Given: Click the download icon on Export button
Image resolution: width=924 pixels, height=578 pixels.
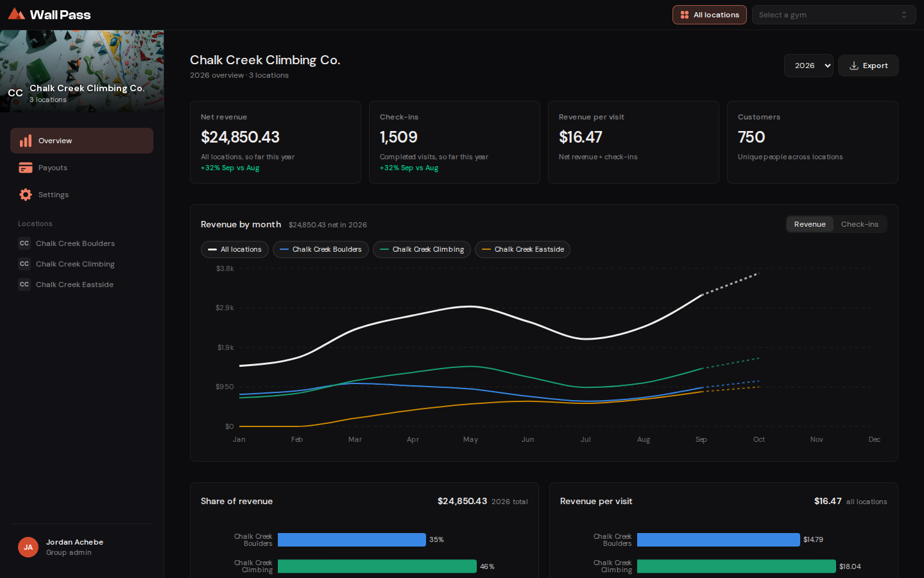Looking at the screenshot, I should coord(854,66).
